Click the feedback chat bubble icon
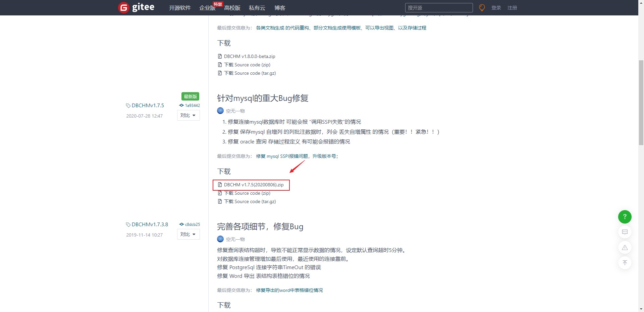Image resolution: width=644 pixels, height=312 pixels. click(x=625, y=232)
